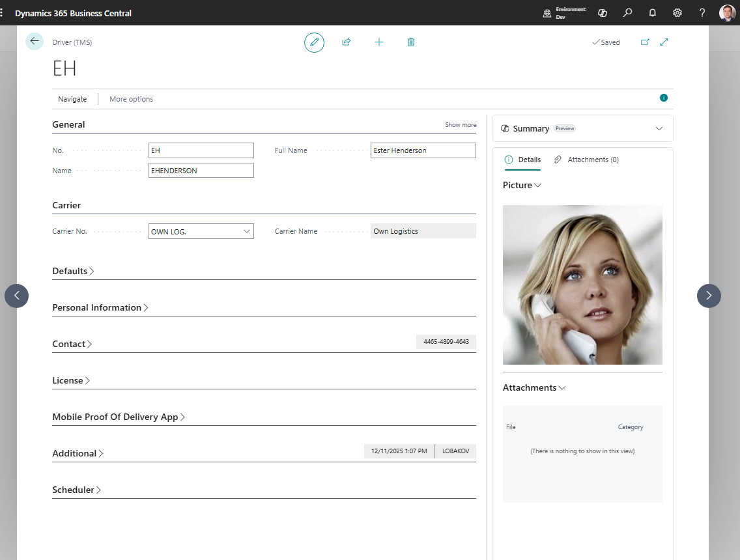Open the help question mark icon
Viewport: 740px width, 560px height.
click(x=702, y=13)
